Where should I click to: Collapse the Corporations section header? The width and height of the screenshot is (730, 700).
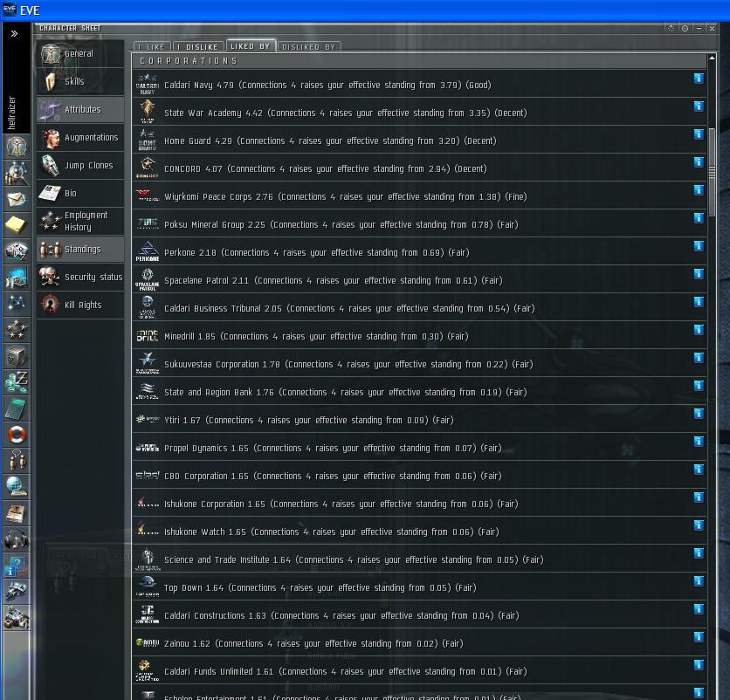[419, 61]
